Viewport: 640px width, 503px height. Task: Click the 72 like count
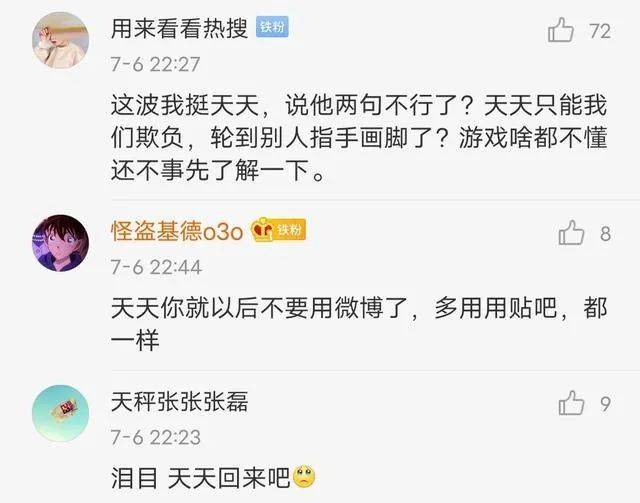click(600, 31)
